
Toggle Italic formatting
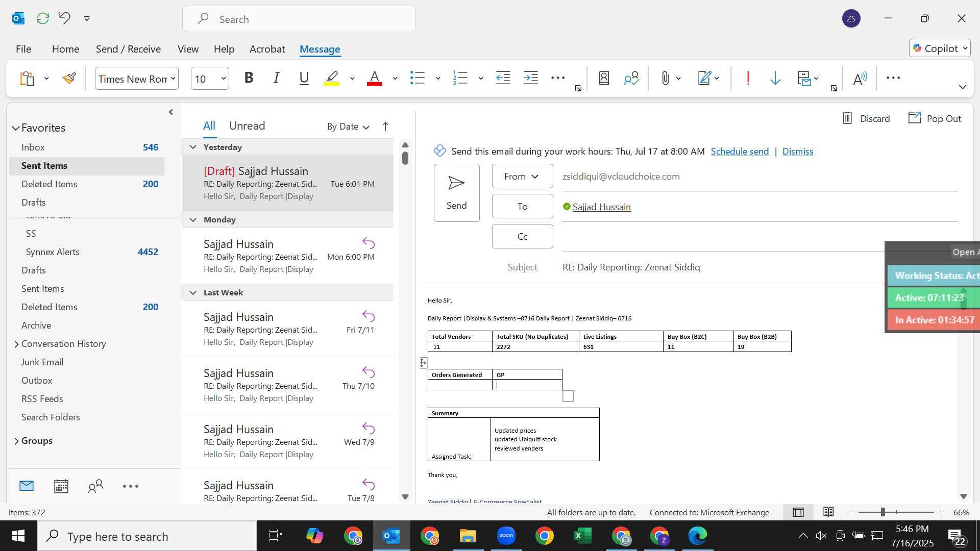pos(276,78)
